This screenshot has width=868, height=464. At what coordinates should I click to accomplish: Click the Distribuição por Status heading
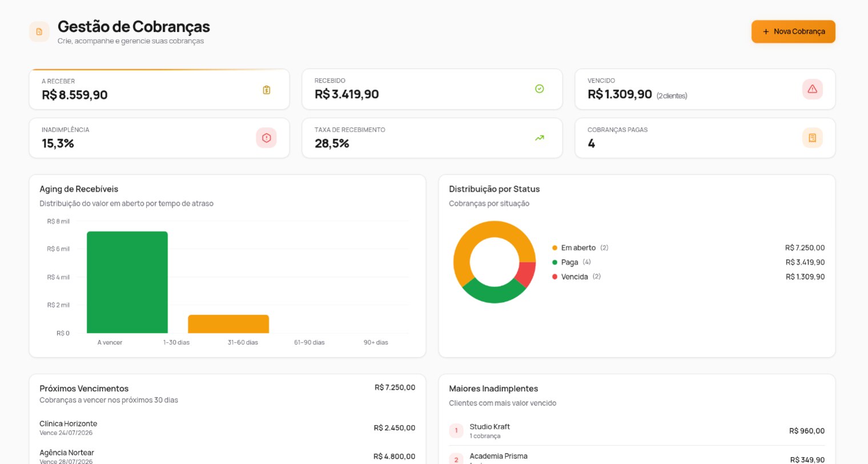tap(495, 189)
